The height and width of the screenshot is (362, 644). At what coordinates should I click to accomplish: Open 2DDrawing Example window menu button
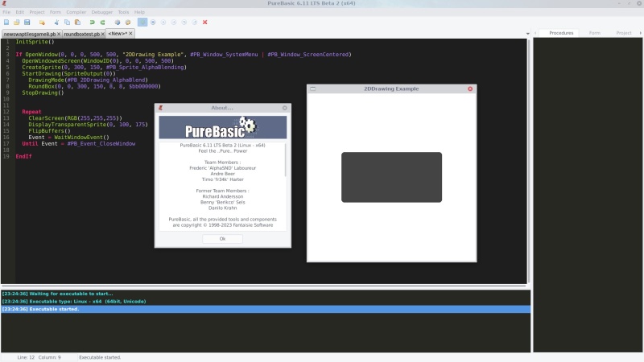(x=313, y=88)
